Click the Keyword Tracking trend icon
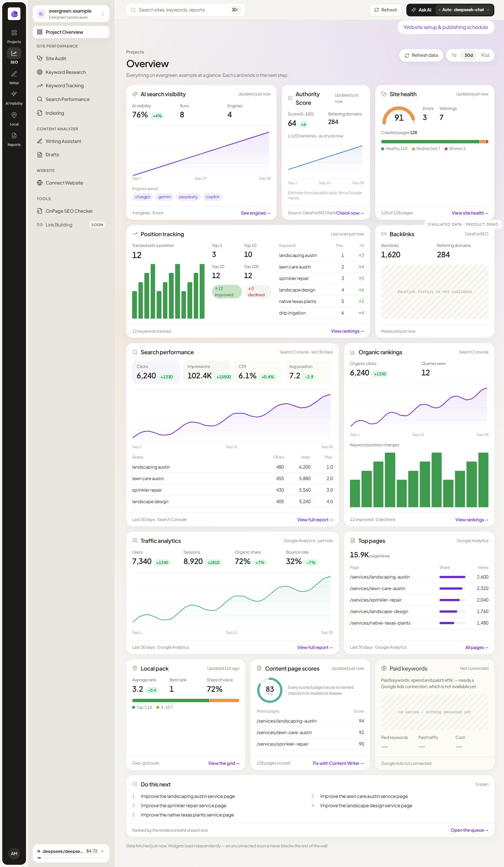Image resolution: width=504 pixels, height=867 pixels. pyautogui.click(x=40, y=86)
